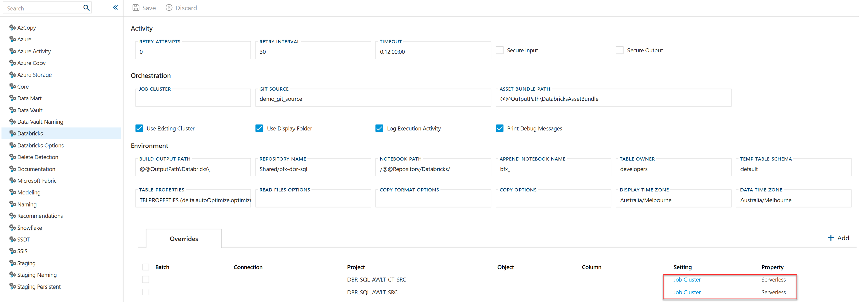Uncheck Print Debug Messages

tap(500, 128)
